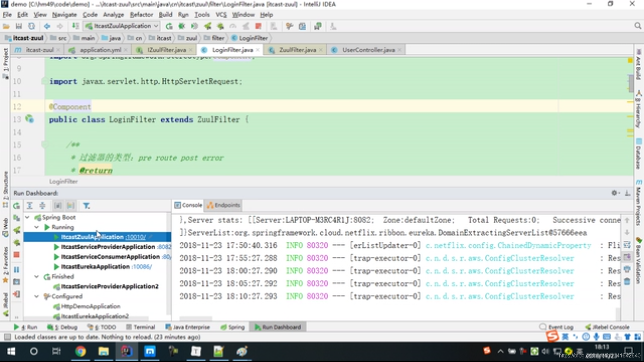Image resolution: width=644 pixels, height=362 pixels.
Task: Close the LoginFilter.java tab
Action: point(258,50)
